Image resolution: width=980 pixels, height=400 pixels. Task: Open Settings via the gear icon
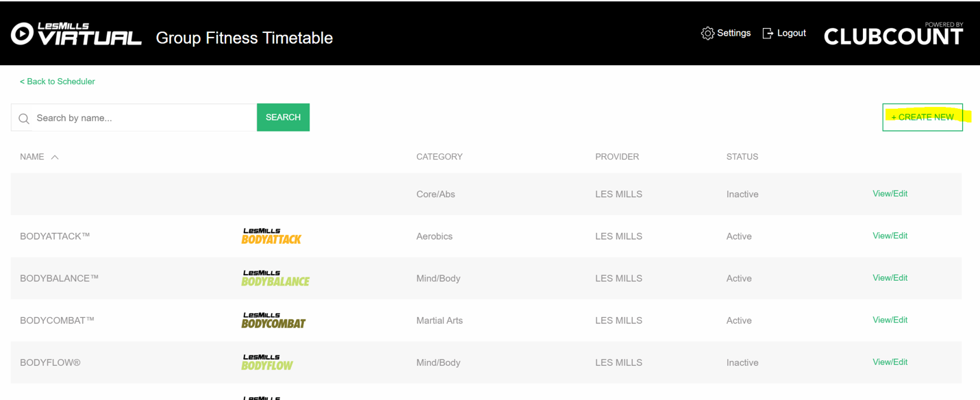pos(707,33)
